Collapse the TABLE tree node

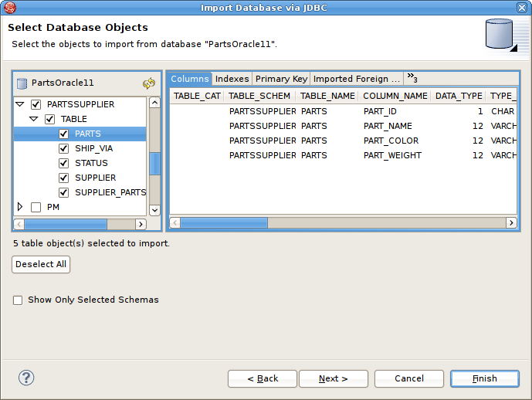[x=34, y=119]
